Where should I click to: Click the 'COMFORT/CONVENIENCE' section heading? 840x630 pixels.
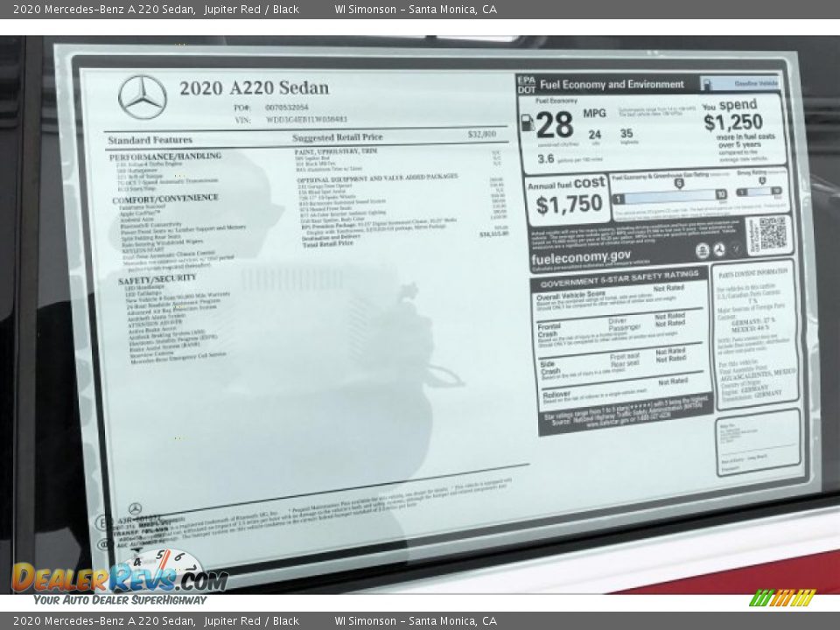(x=165, y=199)
